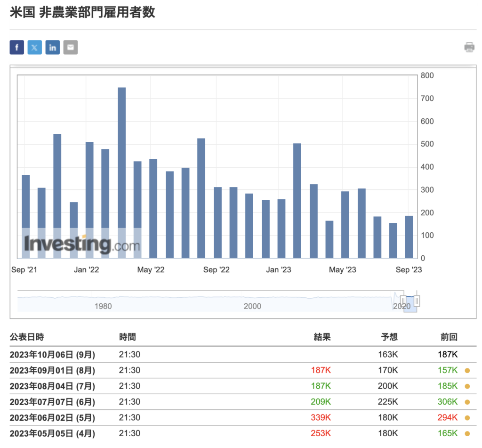Click the red result value 339K
Screen dimensions: 482x448
(321, 417)
